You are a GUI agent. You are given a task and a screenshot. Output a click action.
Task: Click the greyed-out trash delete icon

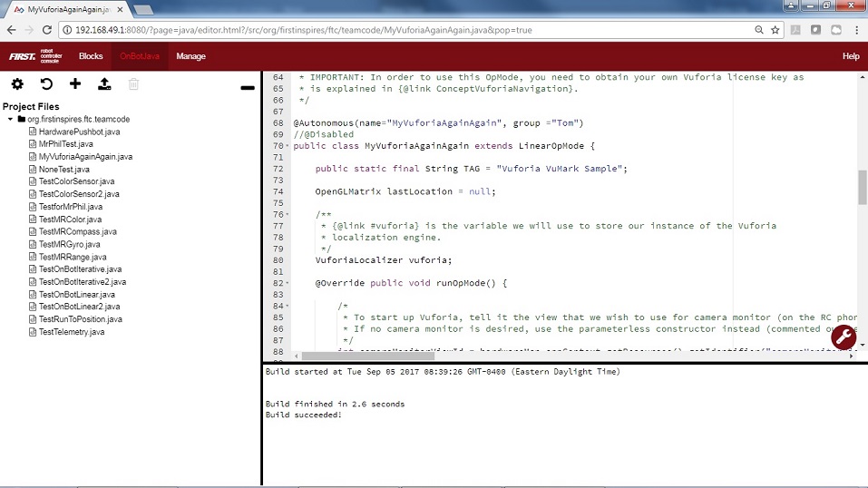point(133,84)
